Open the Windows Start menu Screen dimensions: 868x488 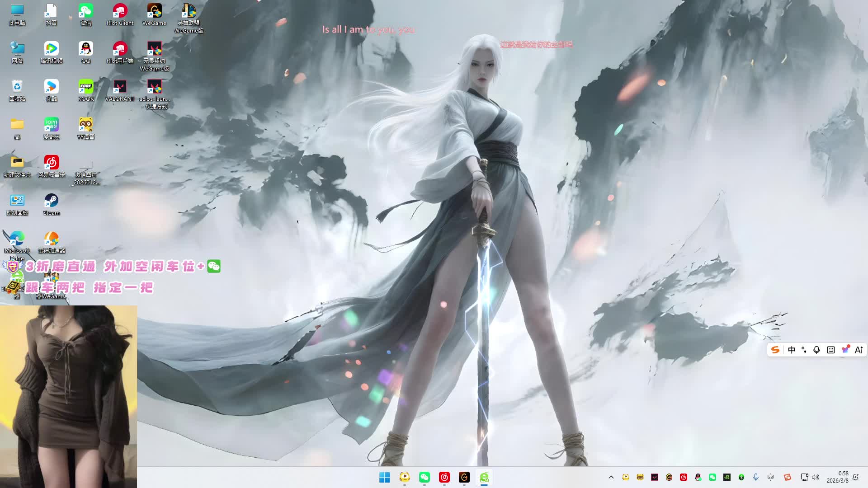[384, 477]
